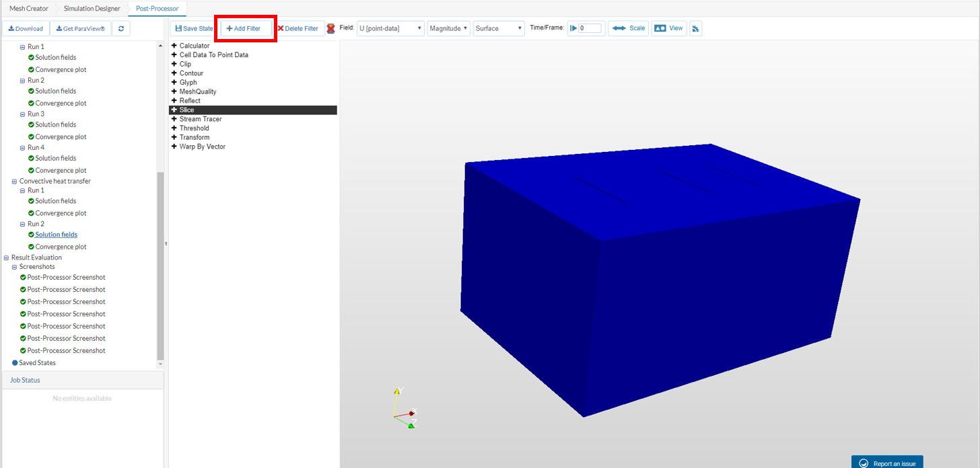The width and height of the screenshot is (980, 468).
Task: Click the Job Status panel header
Action: point(82,380)
